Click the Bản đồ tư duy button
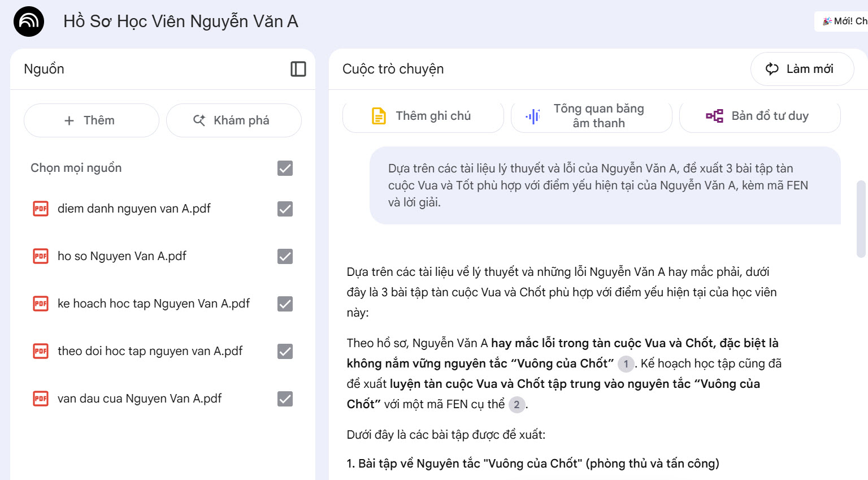Screen dimensions: 868x480 point(759,116)
